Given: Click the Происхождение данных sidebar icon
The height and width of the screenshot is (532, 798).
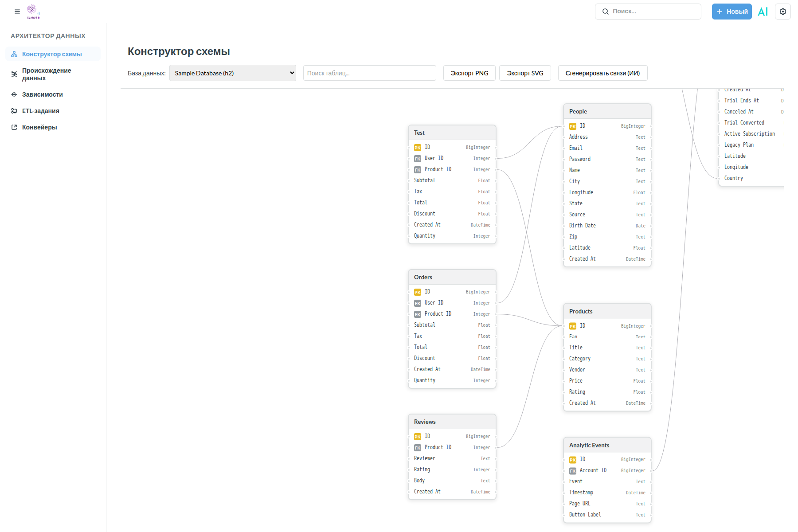Looking at the screenshot, I should click(x=14, y=74).
